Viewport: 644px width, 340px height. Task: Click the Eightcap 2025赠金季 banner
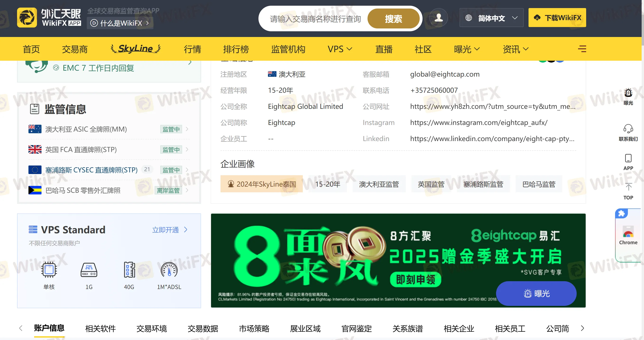[x=398, y=260]
